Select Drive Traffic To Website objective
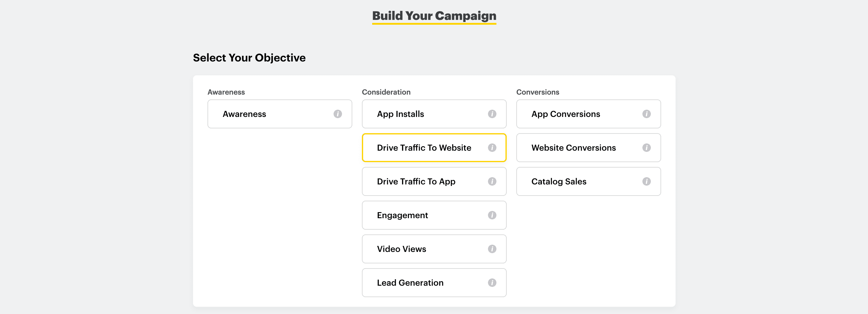Viewport: 868px width, 314px height. pyautogui.click(x=424, y=148)
